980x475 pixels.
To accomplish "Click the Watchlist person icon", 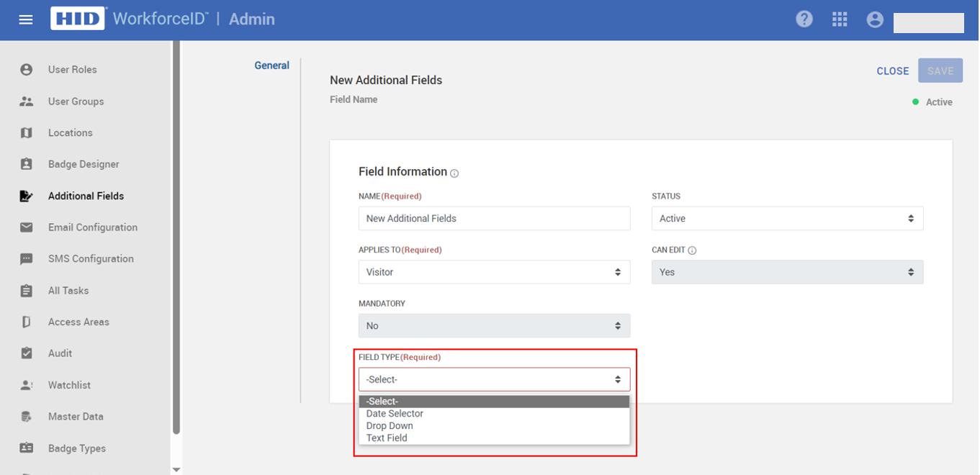I will 27,385.
